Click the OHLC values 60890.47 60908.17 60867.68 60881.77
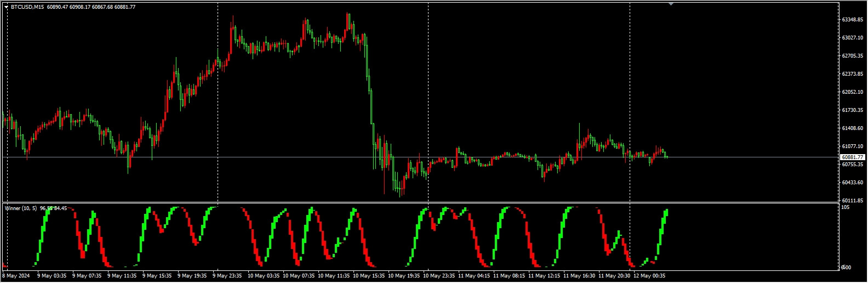The width and height of the screenshot is (868, 283). [x=92, y=7]
